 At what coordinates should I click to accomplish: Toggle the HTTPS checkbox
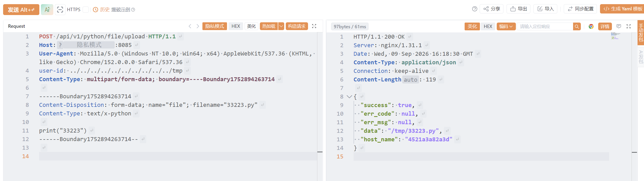tap(86, 10)
